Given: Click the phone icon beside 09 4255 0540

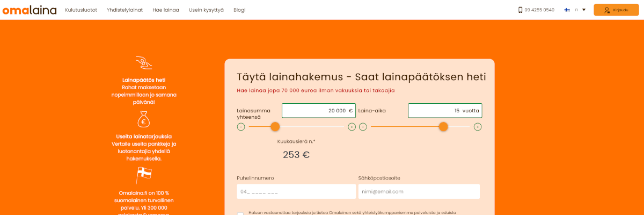Looking at the screenshot, I should pos(520,10).
